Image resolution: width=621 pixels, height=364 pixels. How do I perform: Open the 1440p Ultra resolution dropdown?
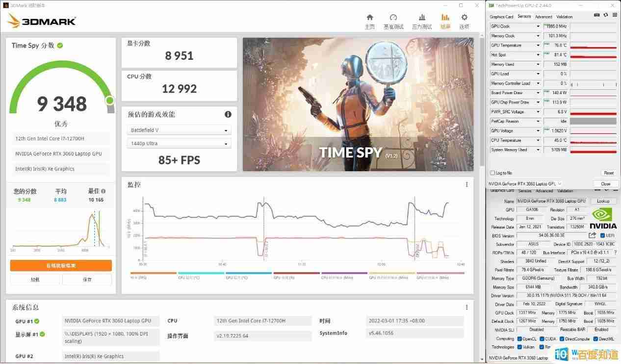pos(179,144)
